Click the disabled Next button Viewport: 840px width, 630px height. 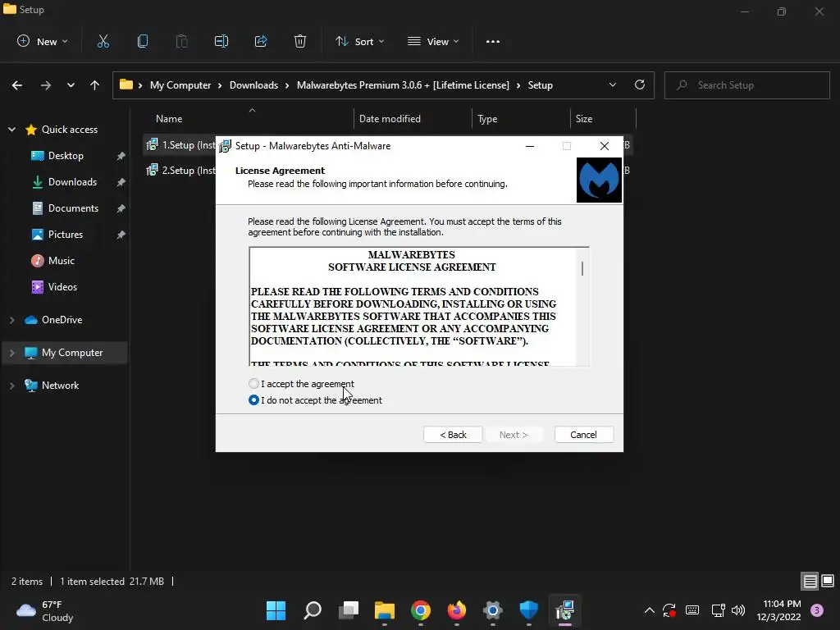[514, 435]
